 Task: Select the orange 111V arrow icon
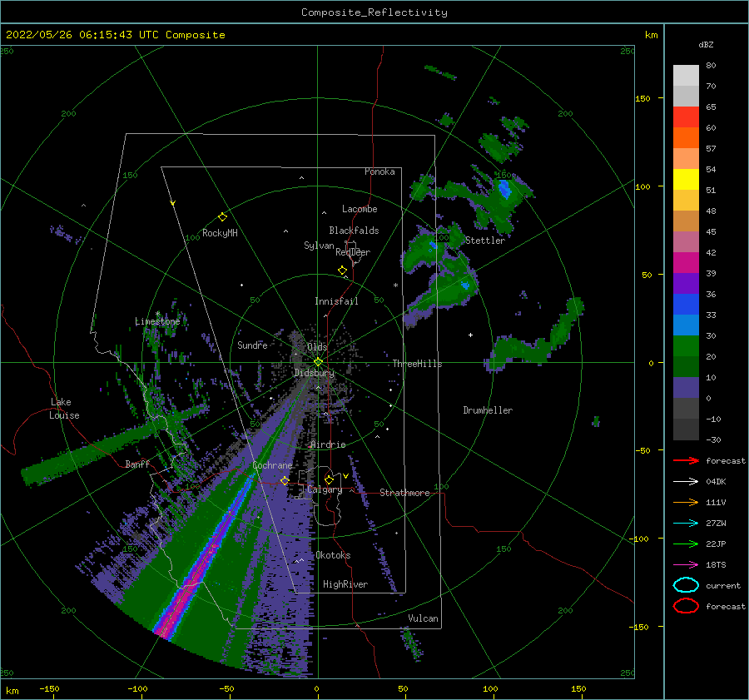(686, 502)
